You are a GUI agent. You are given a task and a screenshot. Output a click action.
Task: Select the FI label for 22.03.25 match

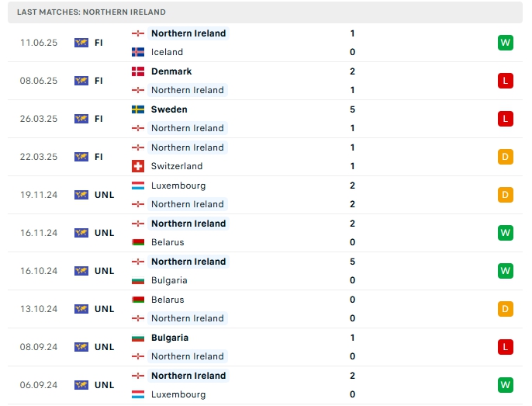[98, 157]
